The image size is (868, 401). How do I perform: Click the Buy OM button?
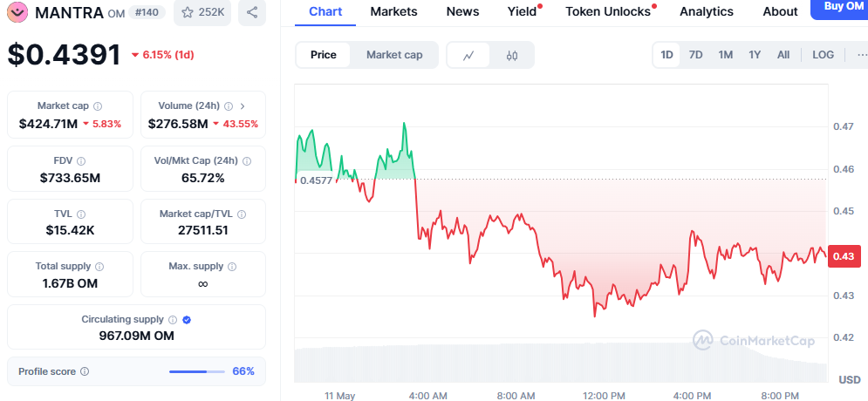pos(839,9)
